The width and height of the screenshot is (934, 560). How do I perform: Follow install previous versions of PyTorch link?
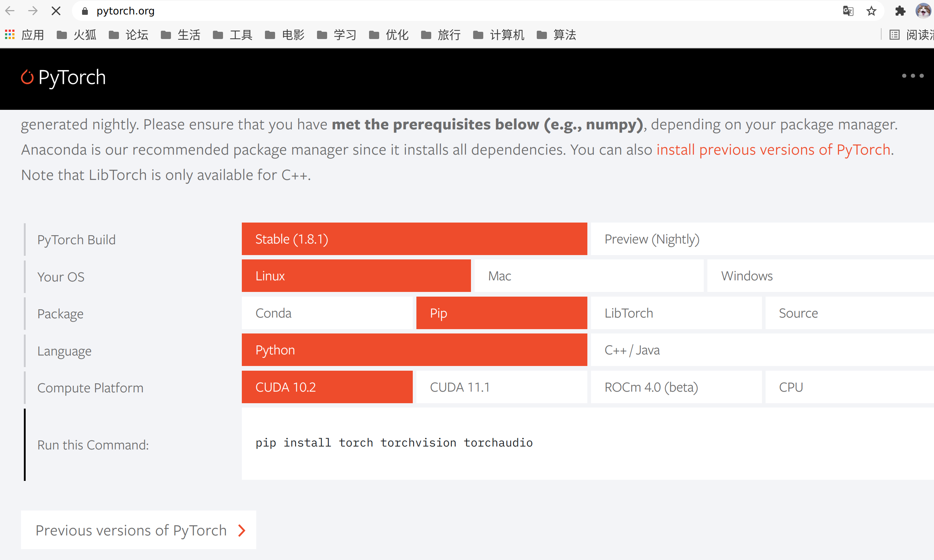774,150
